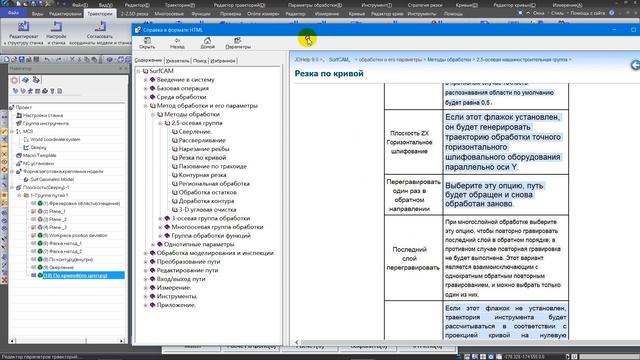Open Контурная резка help topic
This screenshot has width=640, height=360.
coord(202,175)
